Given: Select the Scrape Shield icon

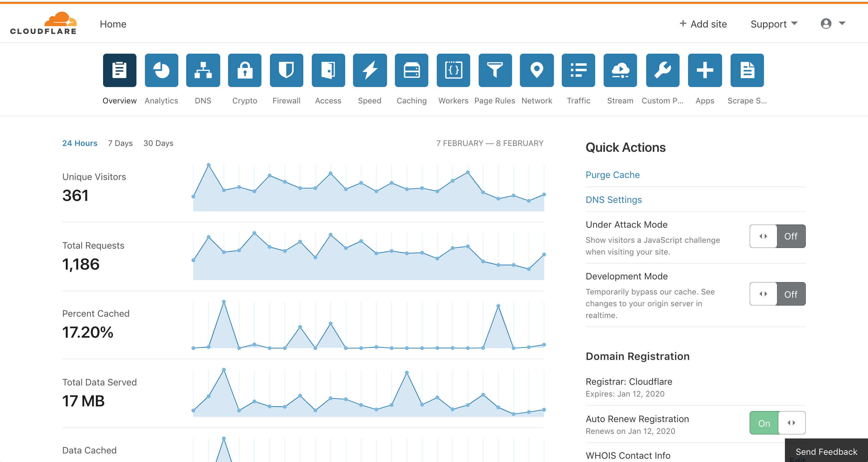Looking at the screenshot, I should 747,70.
